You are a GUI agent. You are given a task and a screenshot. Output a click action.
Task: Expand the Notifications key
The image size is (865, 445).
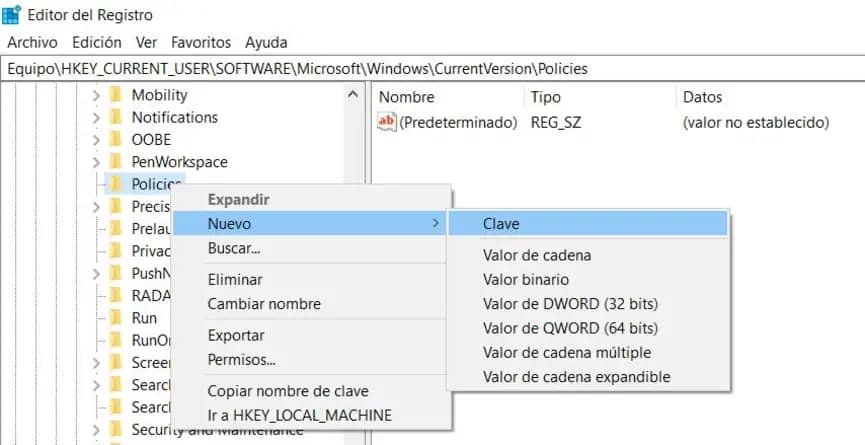tap(97, 117)
